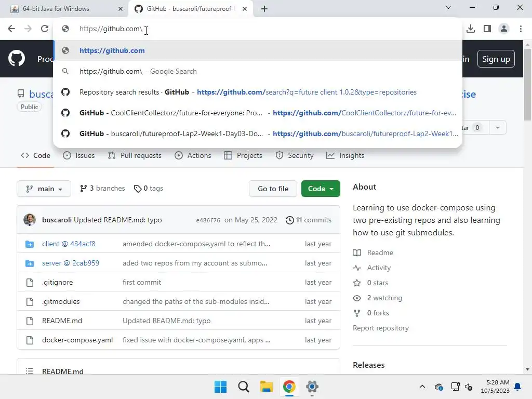Show hidden system tray icons
532x399 pixels.
(x=422, y=387)
